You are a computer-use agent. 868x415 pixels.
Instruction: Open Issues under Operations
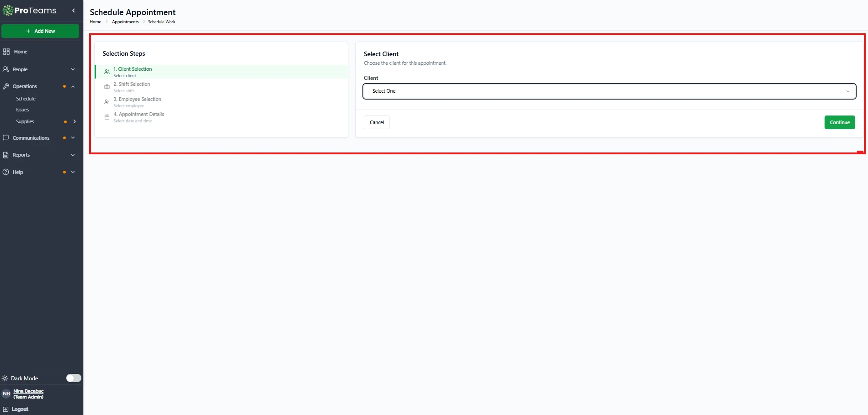tap(22, 110)
